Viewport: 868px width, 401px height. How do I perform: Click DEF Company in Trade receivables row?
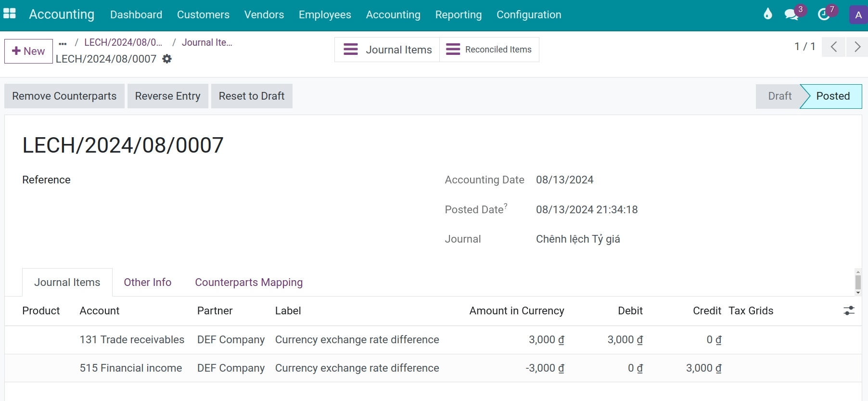coord(231,340)
